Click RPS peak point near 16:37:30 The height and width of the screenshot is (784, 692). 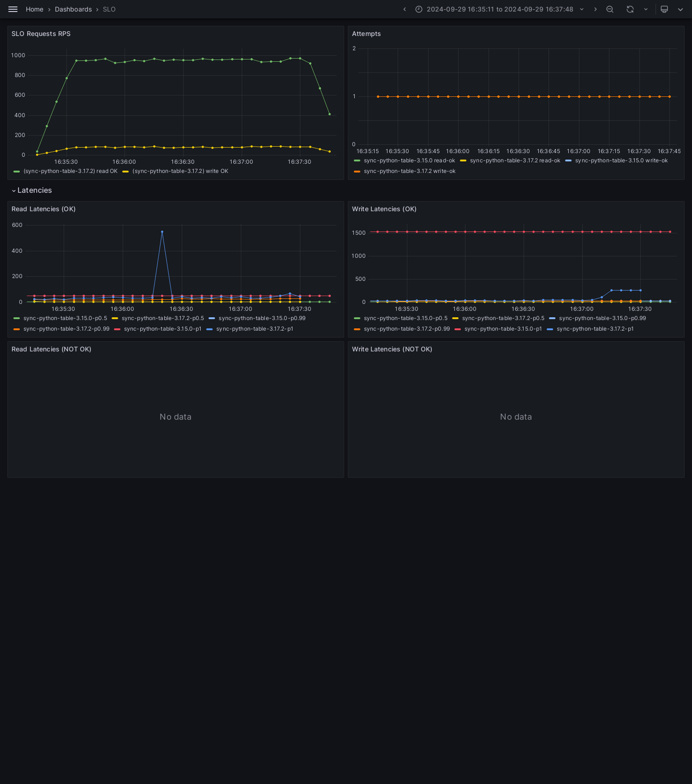coord(300,59)
